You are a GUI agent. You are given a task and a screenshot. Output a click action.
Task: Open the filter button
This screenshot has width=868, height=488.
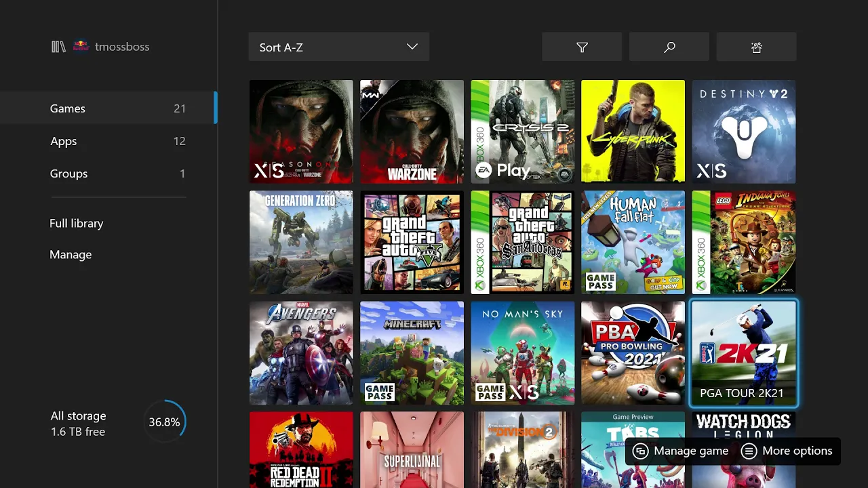(582, 47)
